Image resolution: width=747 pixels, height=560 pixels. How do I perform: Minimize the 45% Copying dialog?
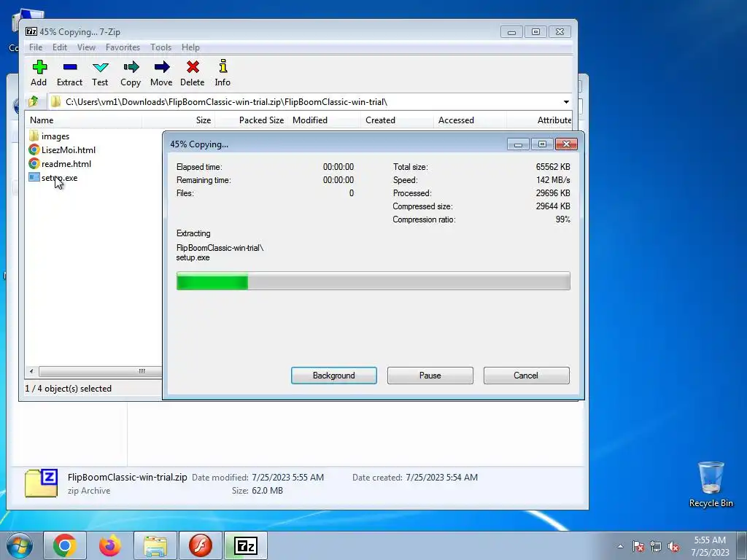518,144
